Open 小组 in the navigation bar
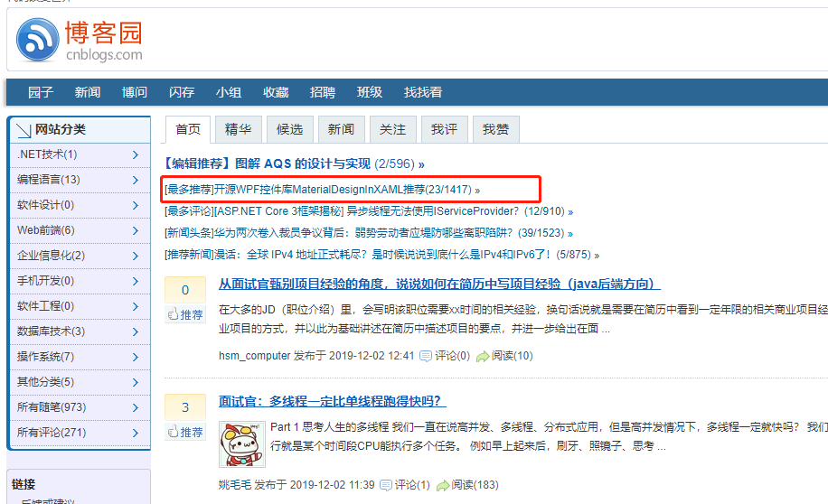The image size is (828, 504). pos(229,92)
